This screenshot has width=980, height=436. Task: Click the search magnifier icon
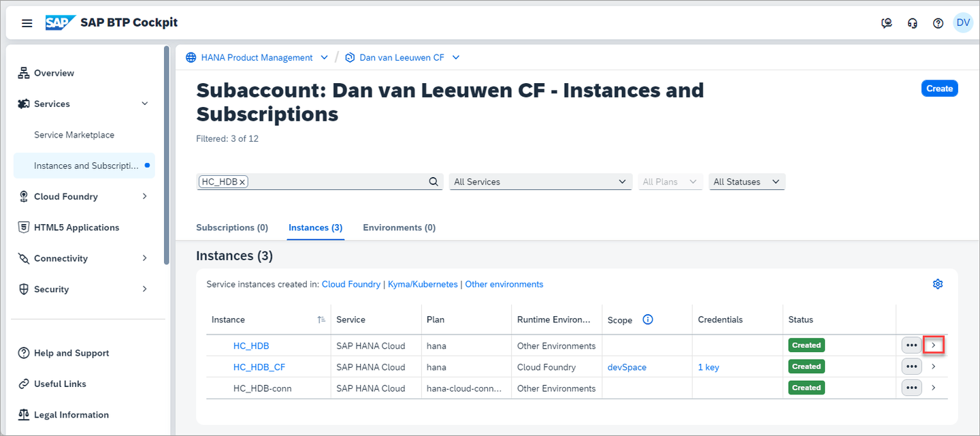pos(434,182)
